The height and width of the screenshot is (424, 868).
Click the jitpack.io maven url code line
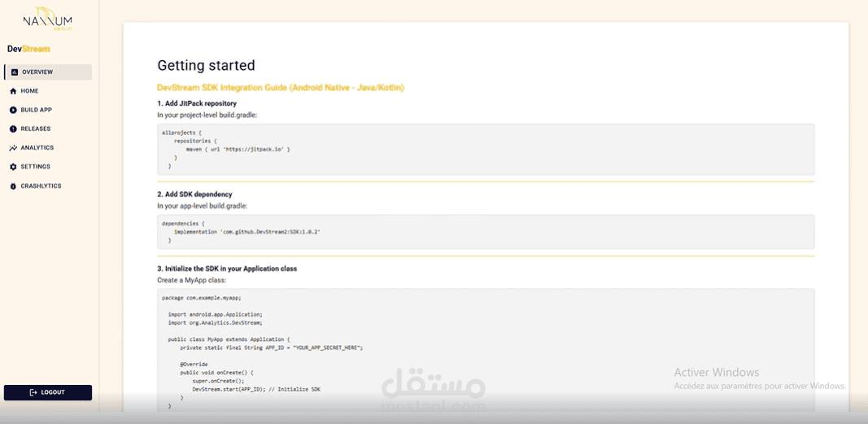(x=238, y=150)
